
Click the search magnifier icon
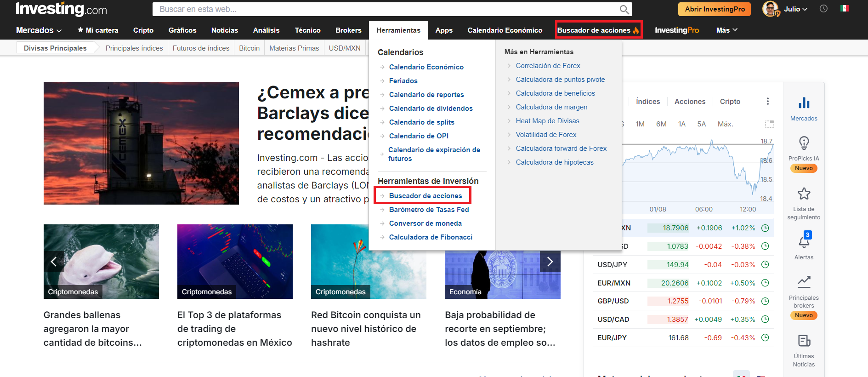coord(624,9)
